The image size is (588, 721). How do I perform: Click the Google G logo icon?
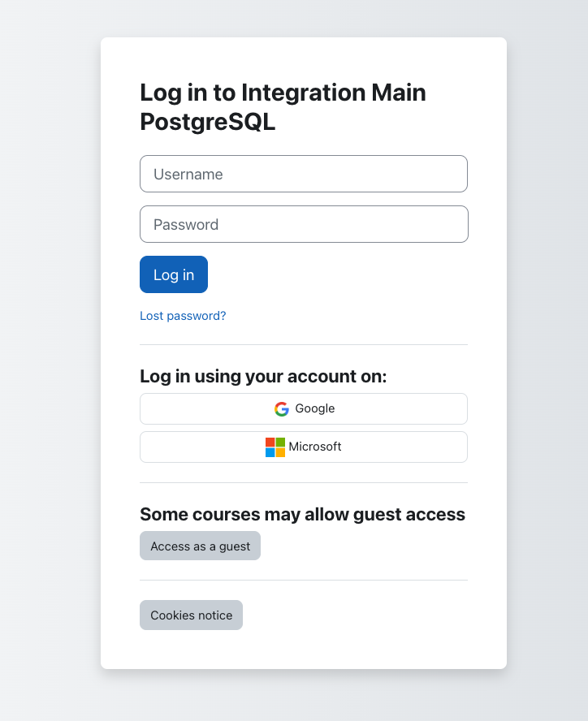coord(282,408)
